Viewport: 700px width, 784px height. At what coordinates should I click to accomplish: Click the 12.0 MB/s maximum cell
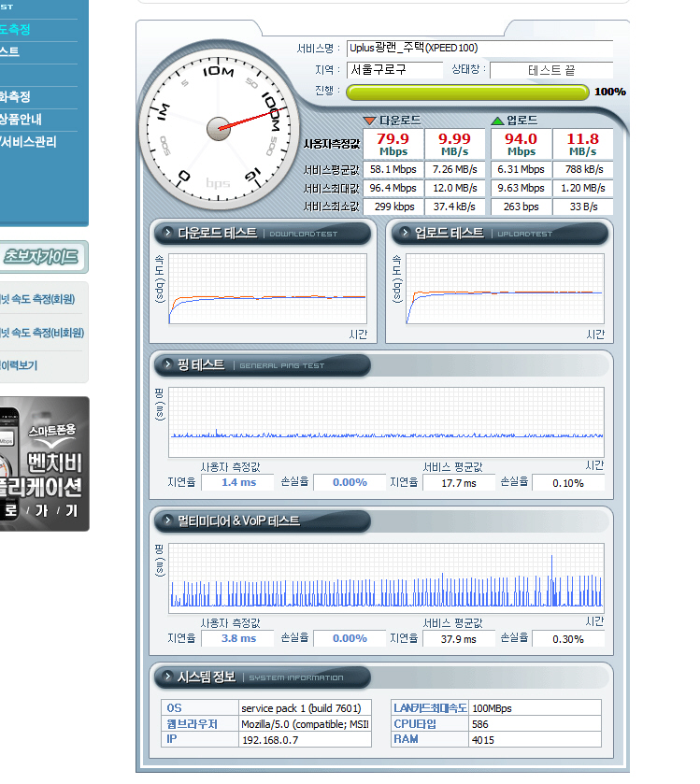click(454, 188)
